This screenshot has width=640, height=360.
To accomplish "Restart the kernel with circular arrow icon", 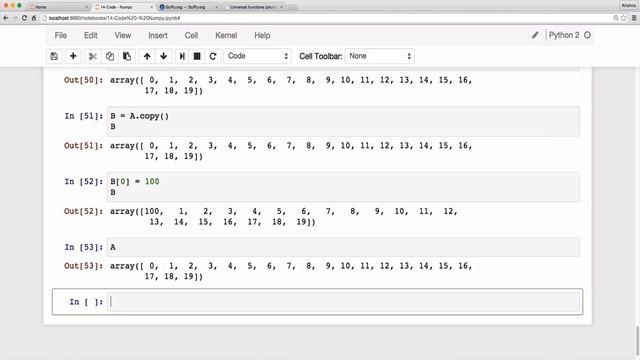I will [x=213, y=56].
